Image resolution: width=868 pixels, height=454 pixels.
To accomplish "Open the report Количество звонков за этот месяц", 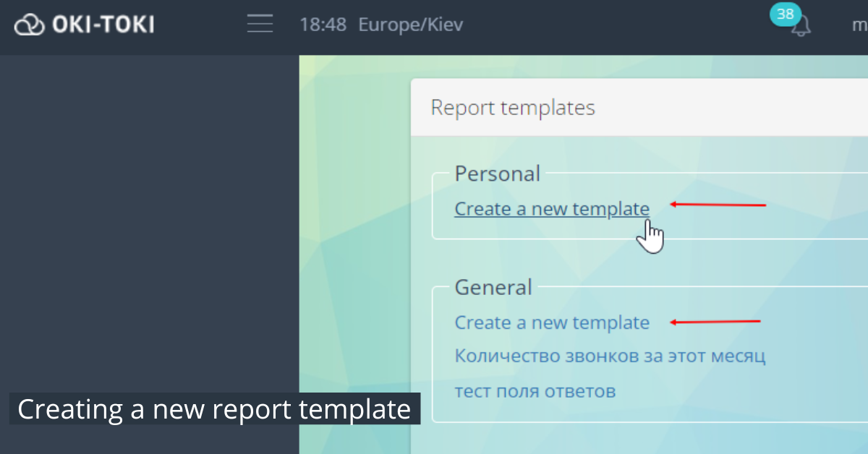I will [610, 356].
